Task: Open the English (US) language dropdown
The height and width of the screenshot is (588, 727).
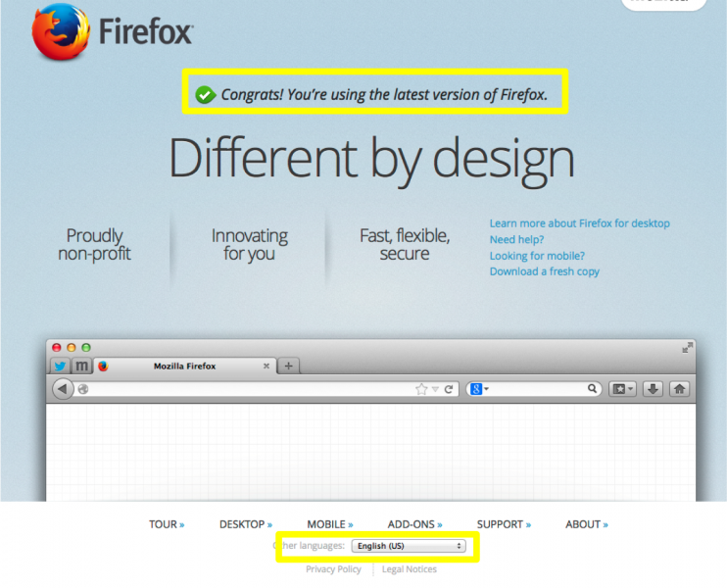Action: [x=409, y=546]
